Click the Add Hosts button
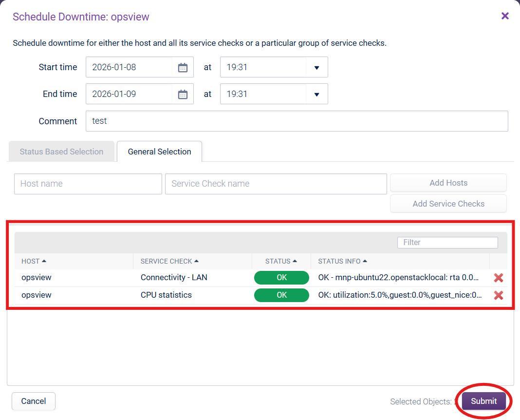The height and width of the screenshot is (420, 520). [x=448, y=183]
